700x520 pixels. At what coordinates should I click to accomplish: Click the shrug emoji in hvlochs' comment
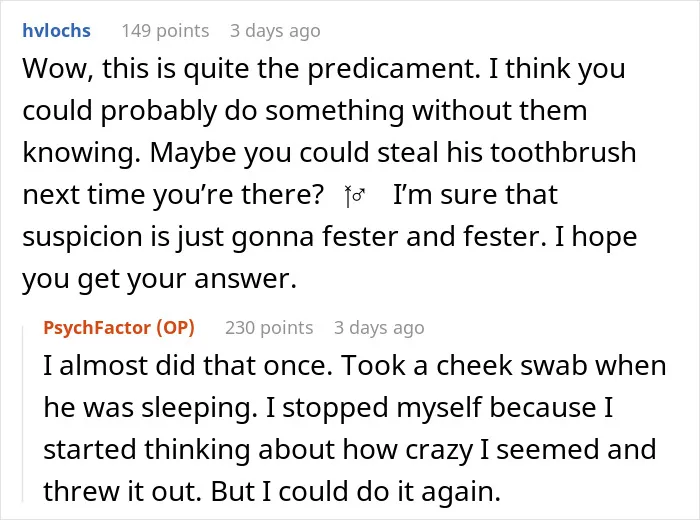pos(355,196)
